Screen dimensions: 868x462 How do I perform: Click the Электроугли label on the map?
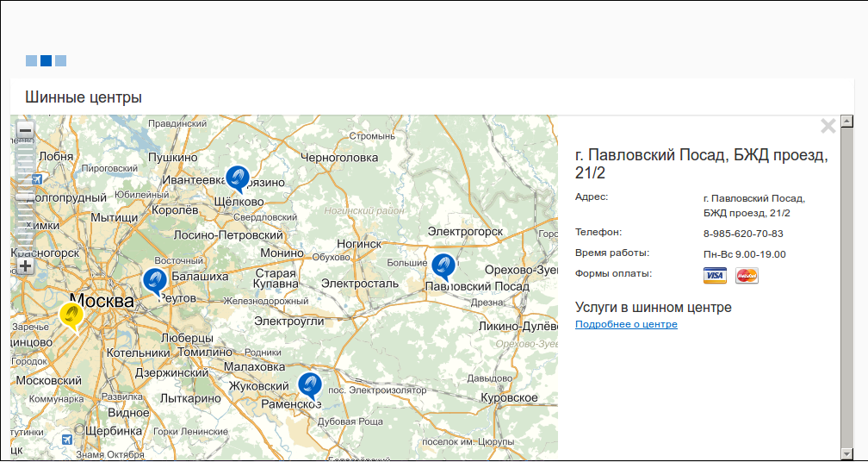289,321
